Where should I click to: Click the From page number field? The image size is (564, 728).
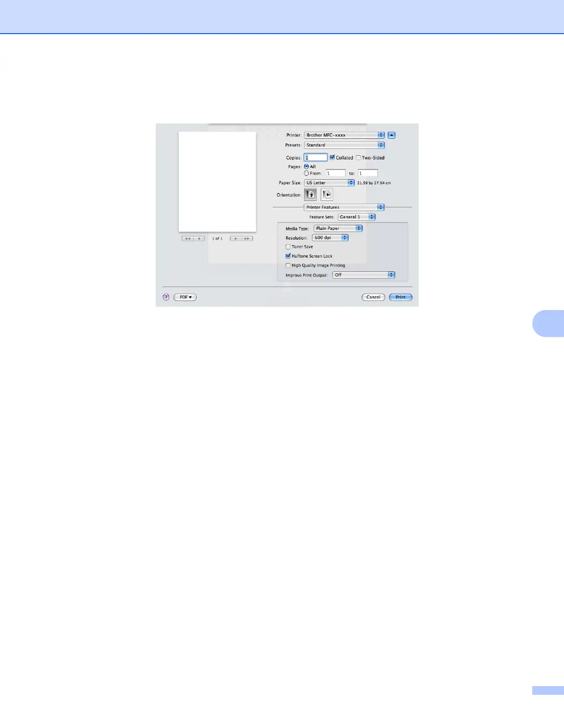pyautogui.click(x=335, y=173)
